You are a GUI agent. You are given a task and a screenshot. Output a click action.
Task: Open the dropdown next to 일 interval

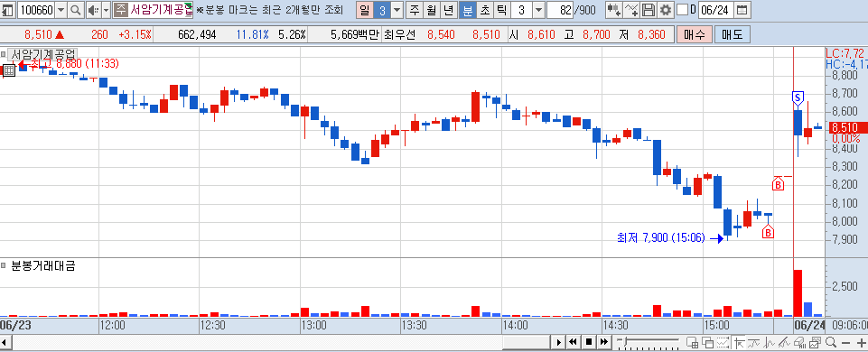point(397,10)
